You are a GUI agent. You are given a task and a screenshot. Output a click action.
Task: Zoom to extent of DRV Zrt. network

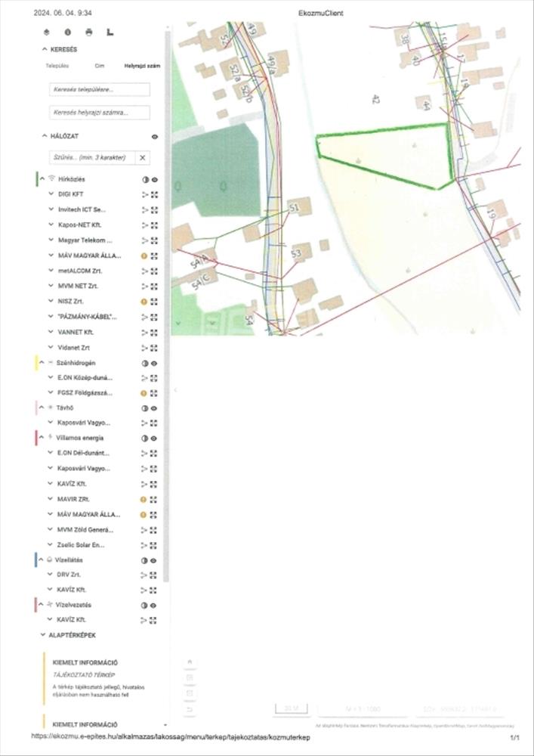(x=154, y=575)
